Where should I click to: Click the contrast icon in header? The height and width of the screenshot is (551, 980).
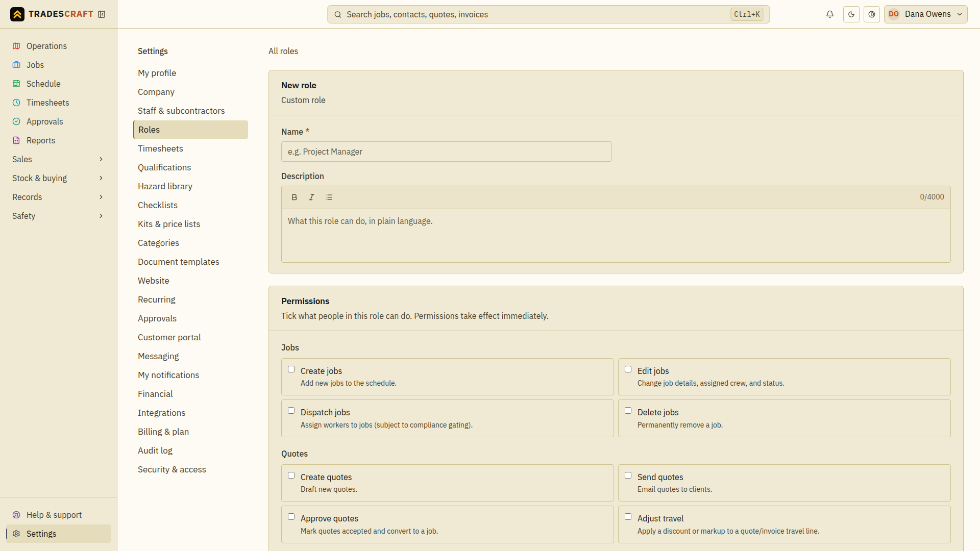(x=872, y=14)
